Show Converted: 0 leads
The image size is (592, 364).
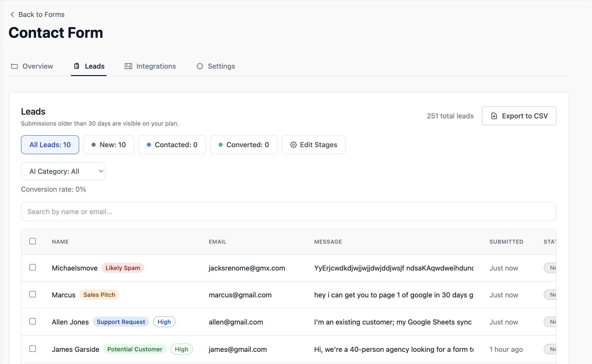tap(244, 145)
